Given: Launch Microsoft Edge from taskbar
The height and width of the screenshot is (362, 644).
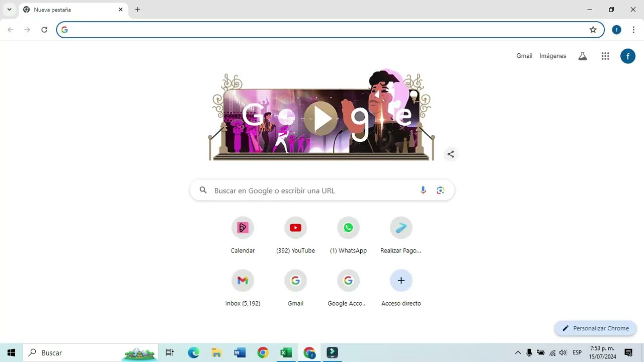Looking at the screenshot, I should point(194,353).
